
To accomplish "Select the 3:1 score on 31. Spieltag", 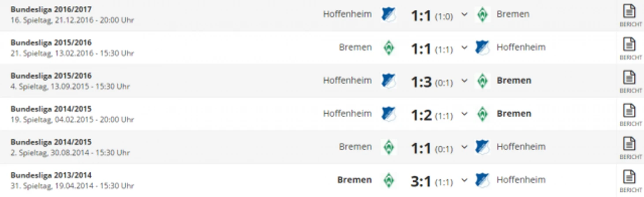I will pos(421,181).
